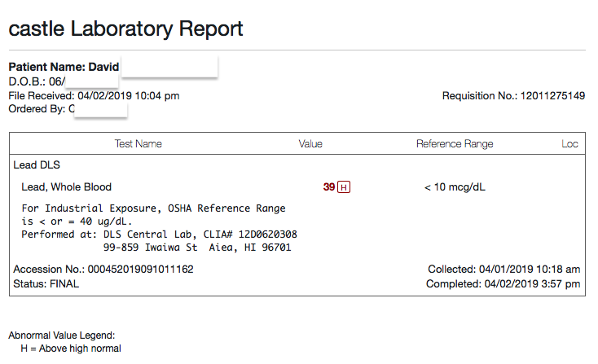Click the Value column header
Viewport: 598px width, 364px height.
click(310, 143)
